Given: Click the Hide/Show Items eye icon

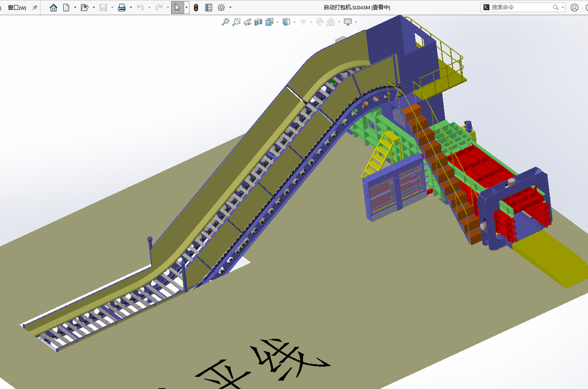Looking at the screenshot, I should click(x=303, y=22).
